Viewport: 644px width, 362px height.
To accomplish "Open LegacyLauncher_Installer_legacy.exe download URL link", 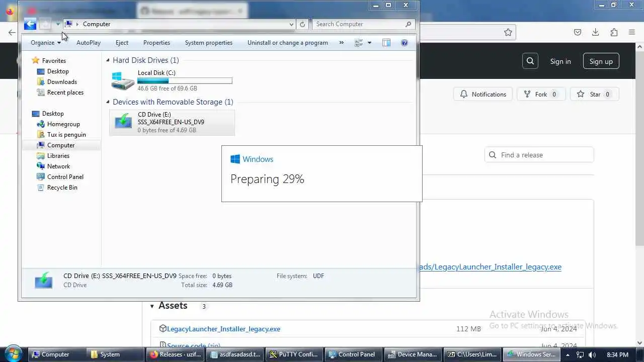I will (492, 267).
